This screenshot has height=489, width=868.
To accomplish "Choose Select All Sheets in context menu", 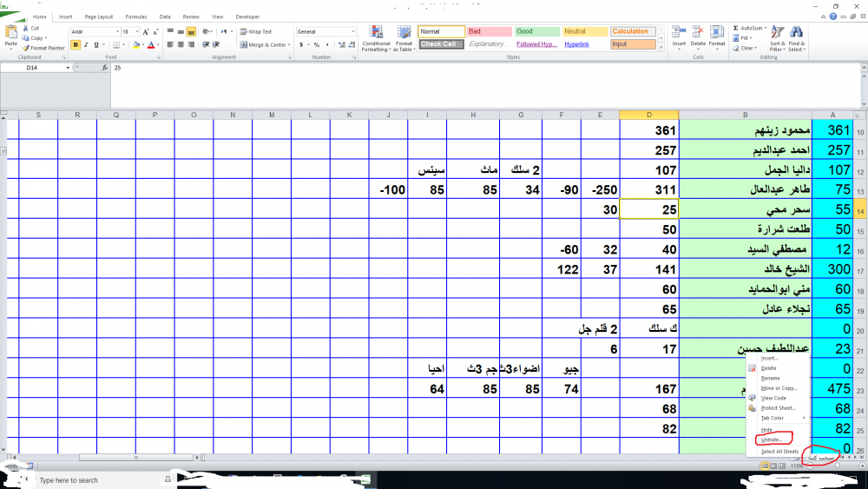I will [x=779, y=452].
